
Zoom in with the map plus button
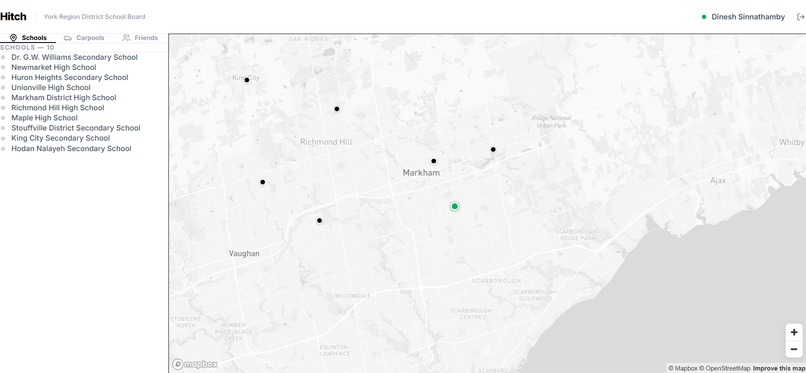point(794,332)
